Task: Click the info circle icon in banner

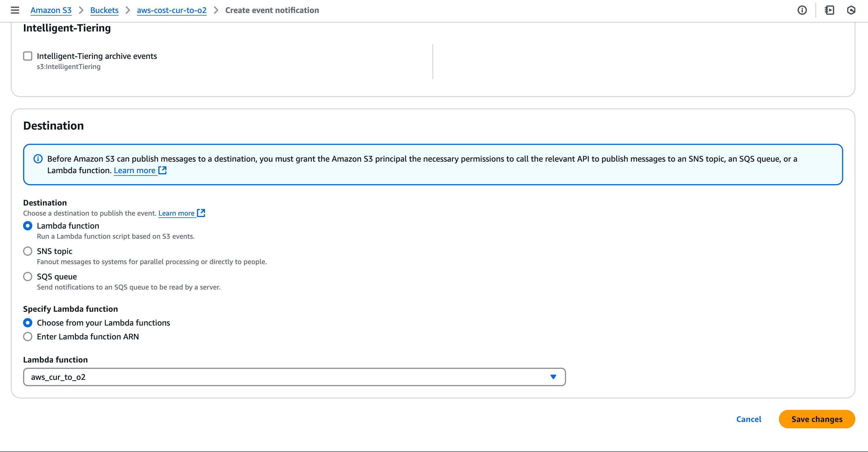Action: [x=38, y=158]
